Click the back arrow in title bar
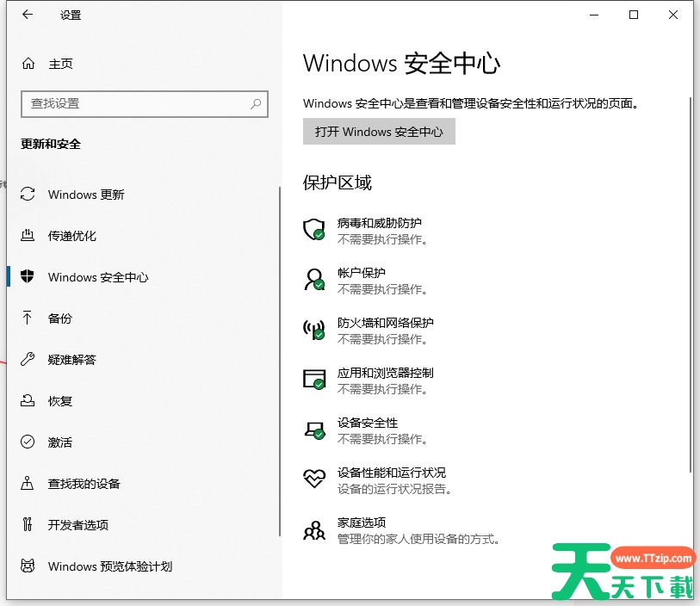The width and height of the screenshot is (700, 606). (28, 15)
